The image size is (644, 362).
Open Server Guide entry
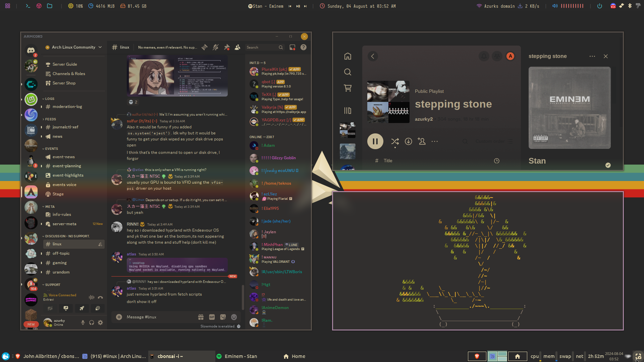[74, 64]
